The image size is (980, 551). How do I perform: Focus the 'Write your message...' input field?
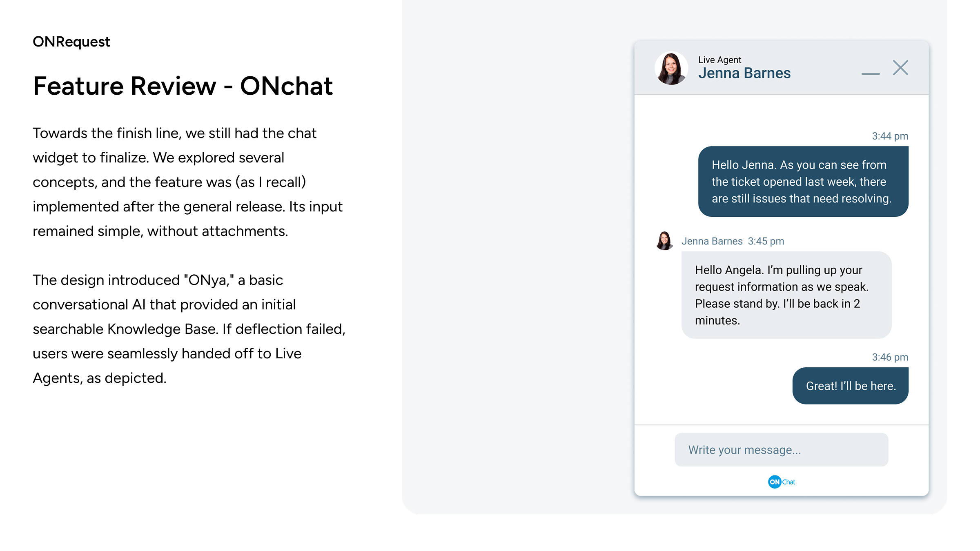tap(781, 450)
